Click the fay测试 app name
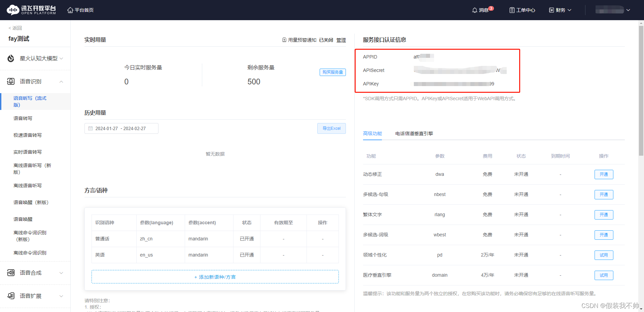644x312 pixels. click(19, 39)
